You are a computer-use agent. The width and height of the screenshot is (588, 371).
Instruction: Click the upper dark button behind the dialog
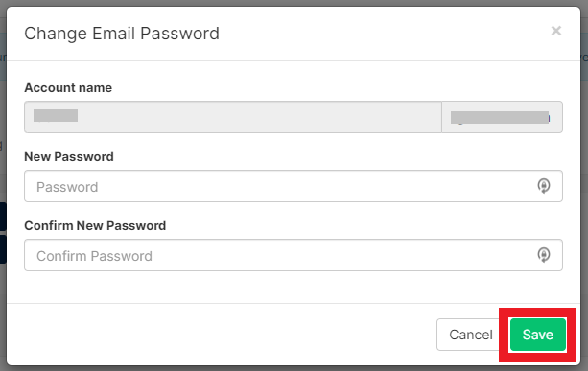pos(3,217)
